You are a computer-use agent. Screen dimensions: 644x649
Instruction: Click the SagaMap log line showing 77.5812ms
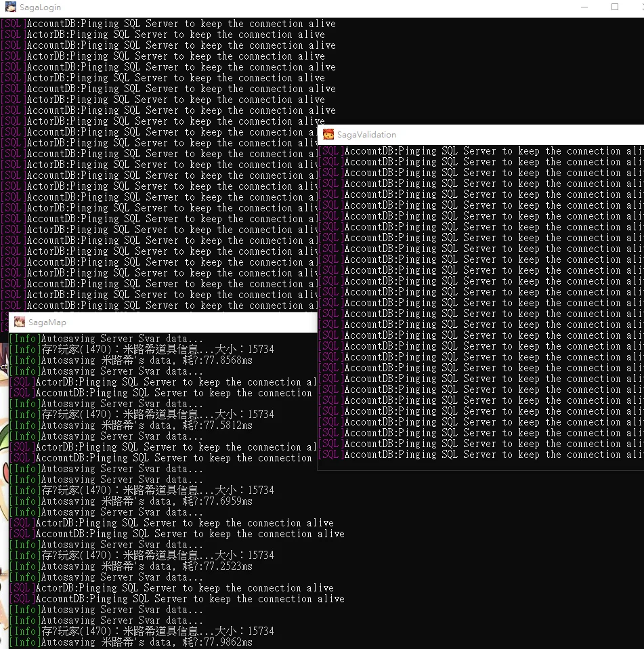[x=131, y=425]
